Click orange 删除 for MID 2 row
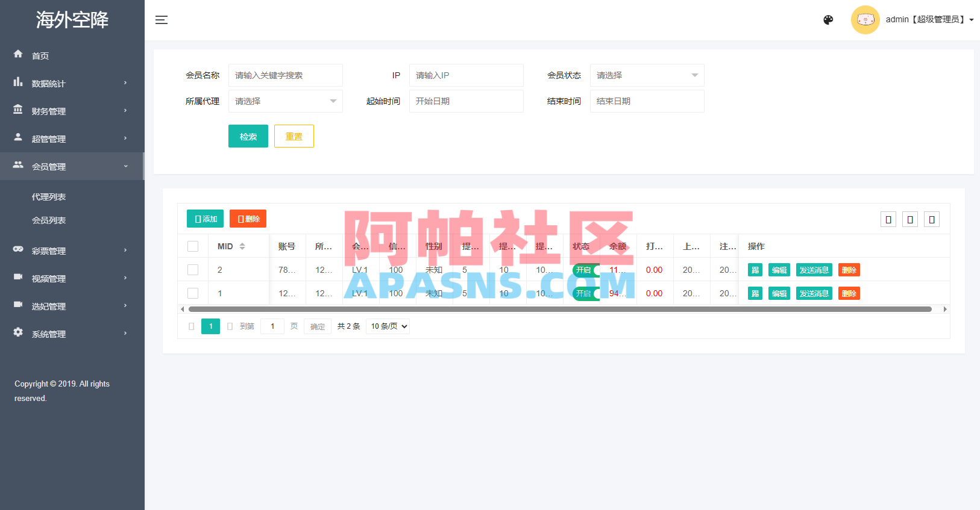980x510 pixels. coord(849,270)
